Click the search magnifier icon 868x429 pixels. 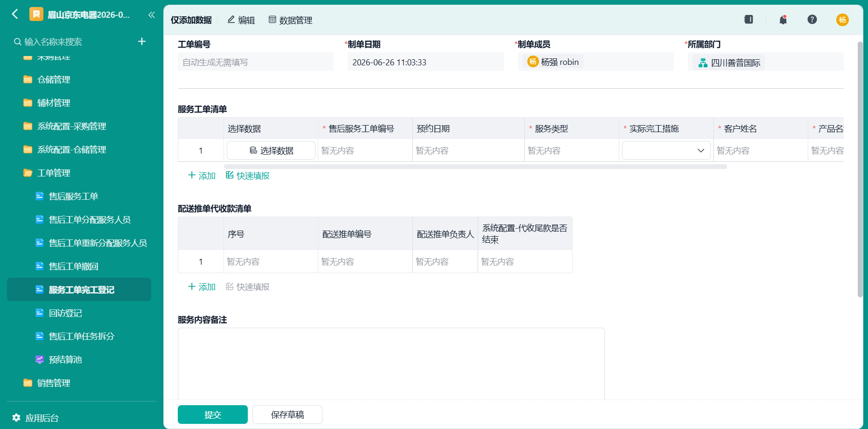click(x=18, y=42)
